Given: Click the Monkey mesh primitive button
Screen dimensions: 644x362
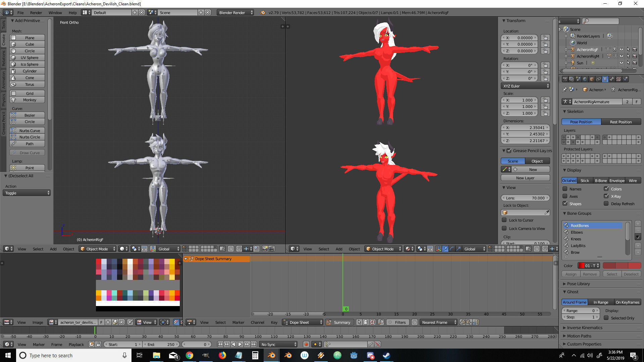Looking at the screenshot, I should coord(29,100).
